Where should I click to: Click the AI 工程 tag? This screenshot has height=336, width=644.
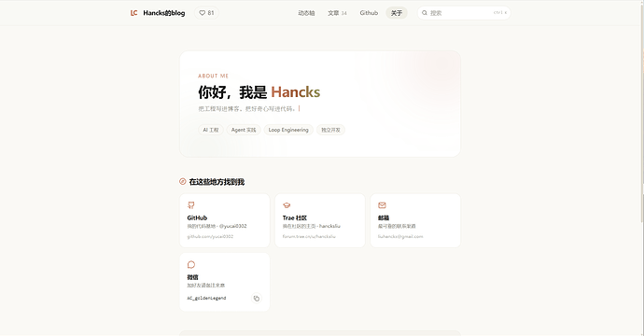[x=211, y=130]
